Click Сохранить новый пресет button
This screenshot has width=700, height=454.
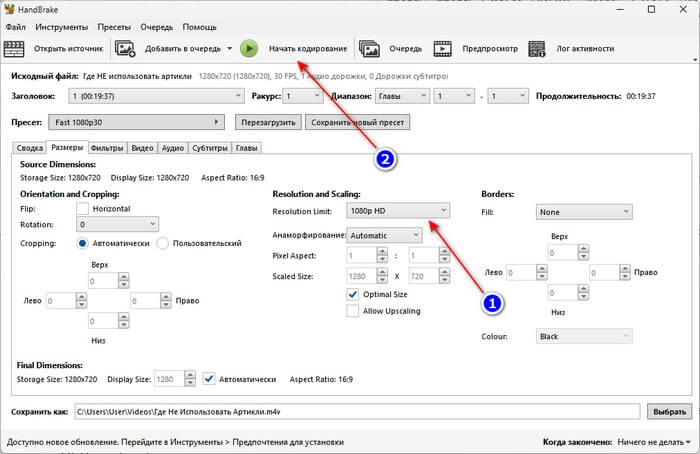(358, 122)
